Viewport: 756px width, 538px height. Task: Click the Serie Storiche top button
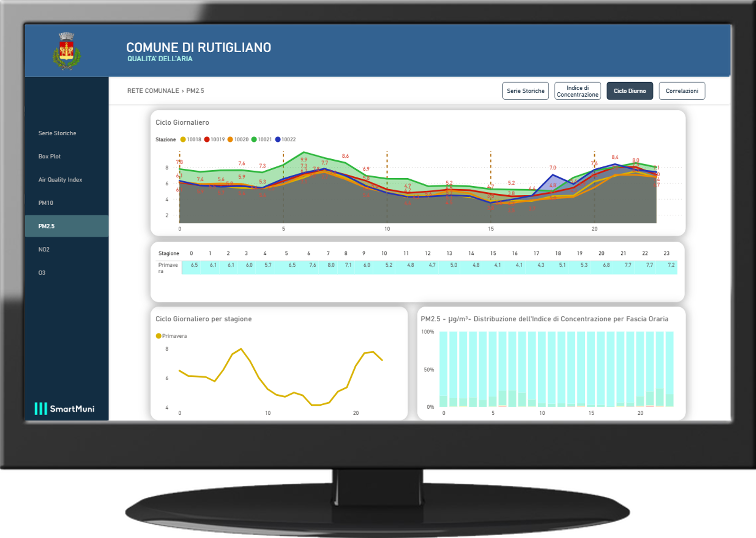tap(526, 91)
